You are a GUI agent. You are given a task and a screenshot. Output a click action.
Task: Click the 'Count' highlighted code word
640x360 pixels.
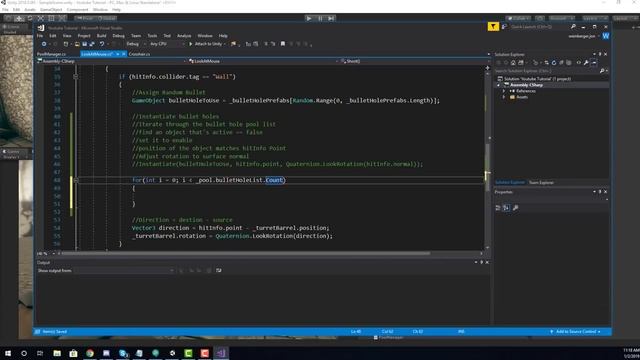[274, 180]
